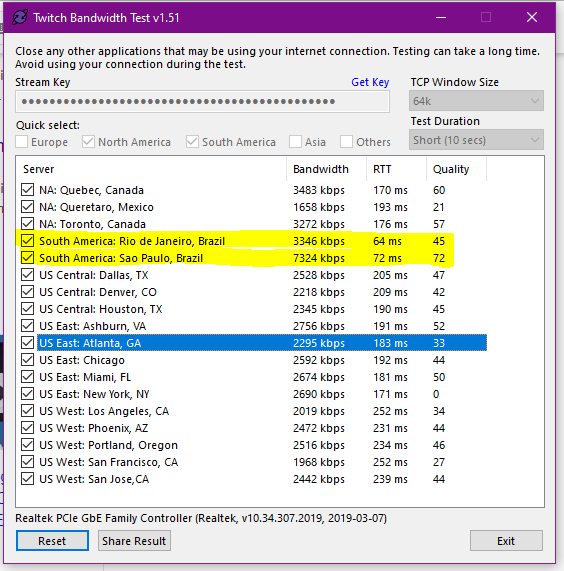564x571 pixels.
Task: Toggle the Others quick select checkbox
Action: tap(346, 142)
